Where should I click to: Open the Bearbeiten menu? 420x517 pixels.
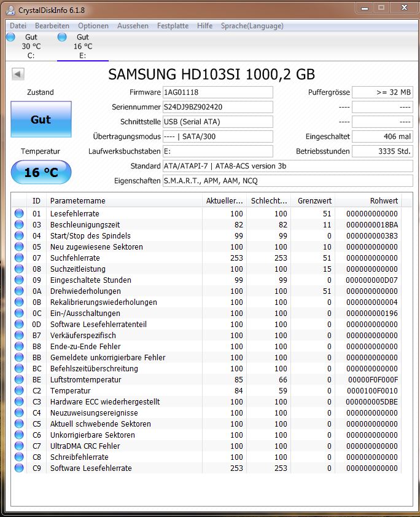tap(52, 26)
